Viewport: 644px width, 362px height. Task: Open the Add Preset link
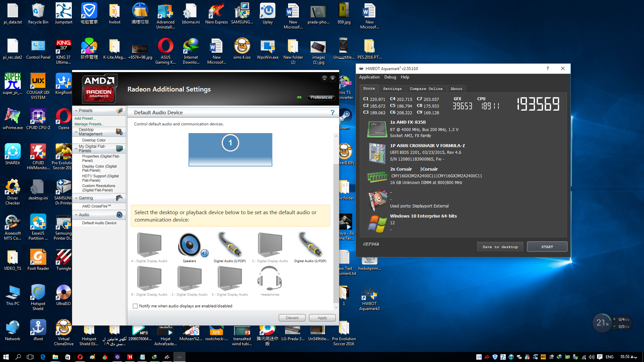[85, 118]
